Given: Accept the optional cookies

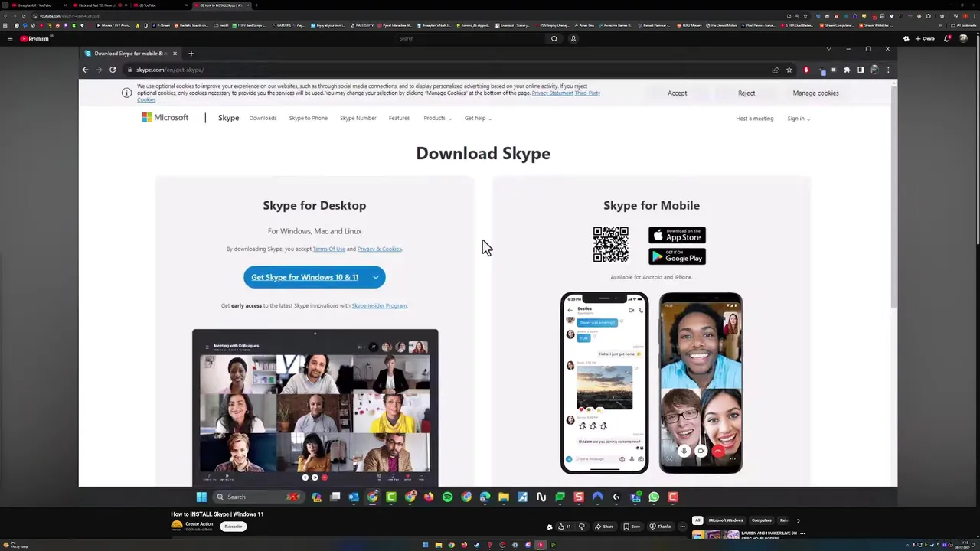Looking at the screenshot, I should 677,93.
